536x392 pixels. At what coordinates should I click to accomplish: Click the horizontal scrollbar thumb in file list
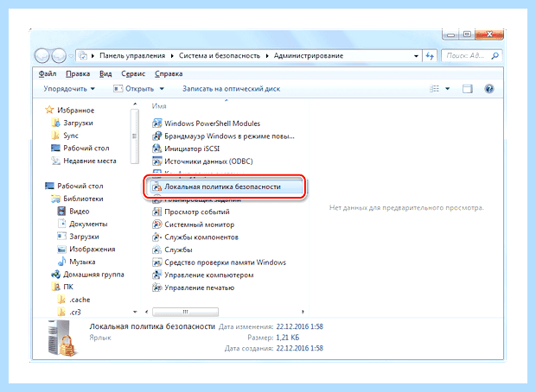click(x=185, y=312)
